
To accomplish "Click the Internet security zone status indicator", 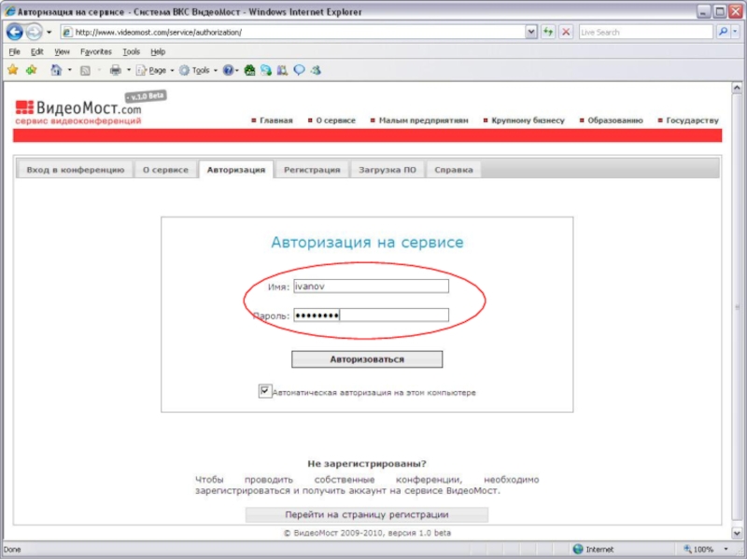I will (594, 550).
